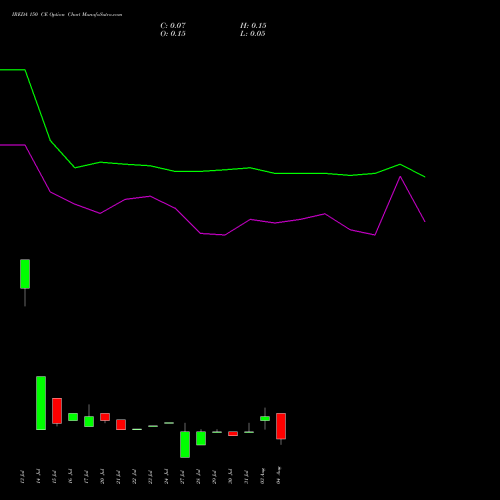The image size is (500, 500).
Task: Click the chart title text at top left
Action: [67, 15]
